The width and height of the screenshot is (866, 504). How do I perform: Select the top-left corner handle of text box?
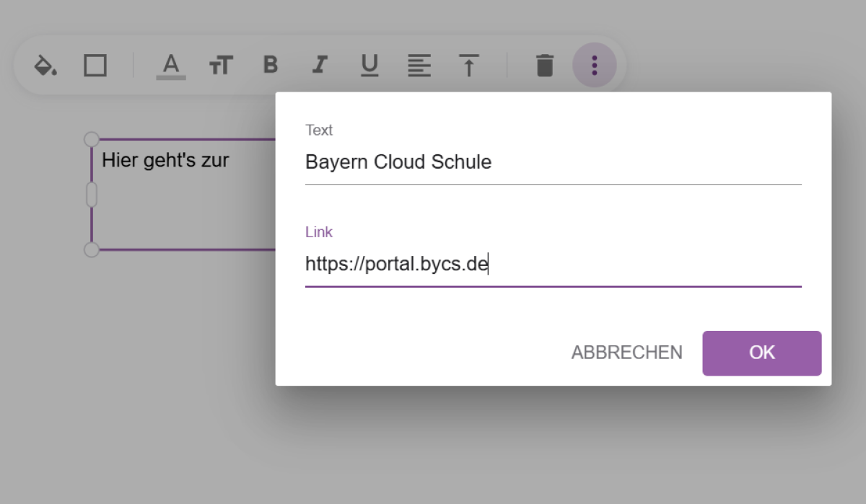click(92, 139)
